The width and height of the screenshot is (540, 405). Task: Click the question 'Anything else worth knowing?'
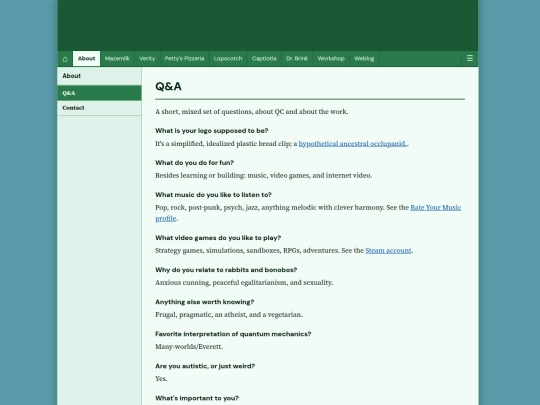[205, 302]
